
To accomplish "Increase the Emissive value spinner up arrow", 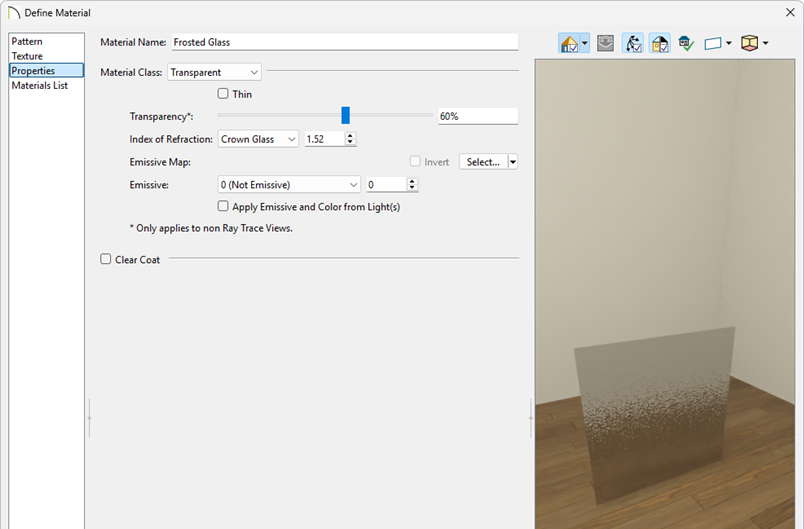I will (x=412, y=181).
